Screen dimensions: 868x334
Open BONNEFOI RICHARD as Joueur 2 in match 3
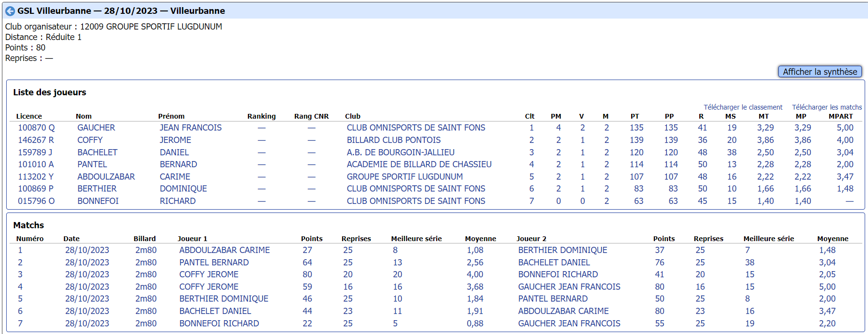558,274
